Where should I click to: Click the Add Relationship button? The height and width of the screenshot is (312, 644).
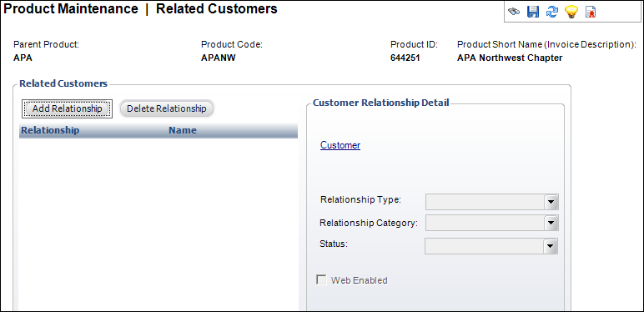[67, 108]
